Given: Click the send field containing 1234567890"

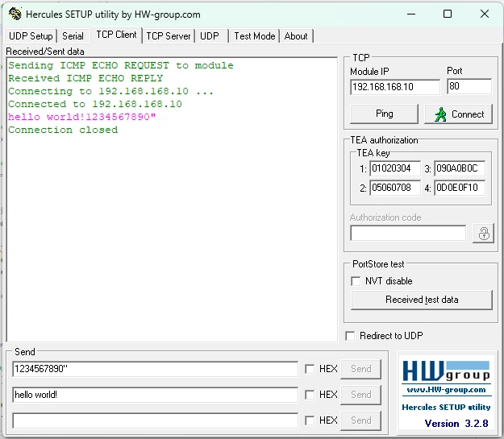Looking at the screenshot, I should 156,369.
